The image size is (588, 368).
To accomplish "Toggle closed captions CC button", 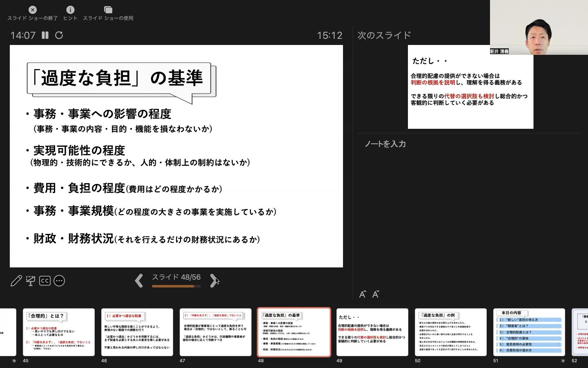I will click(x=45, y=281).
